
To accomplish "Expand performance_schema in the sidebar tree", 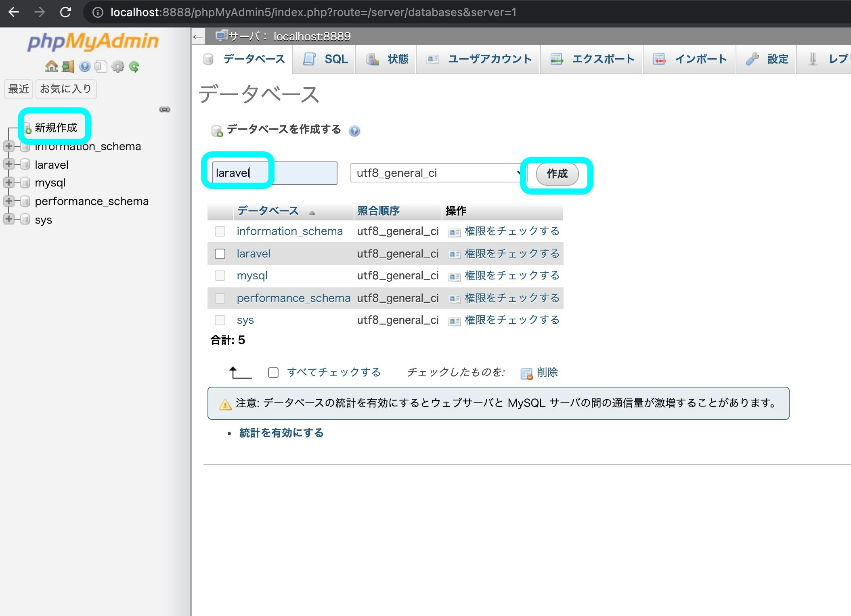I will point(9,201).
